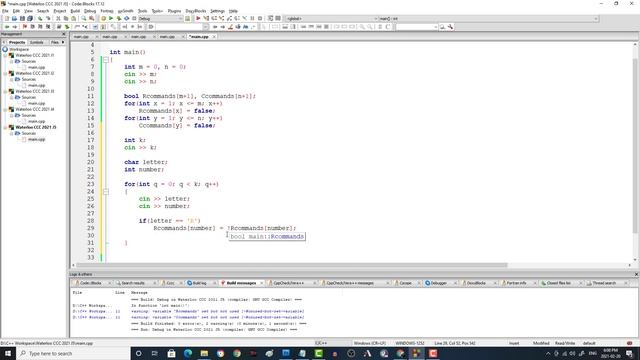Click the Step out debug icon
The width and height of the screenshot is (640, 360).
[x=229, y=18]
